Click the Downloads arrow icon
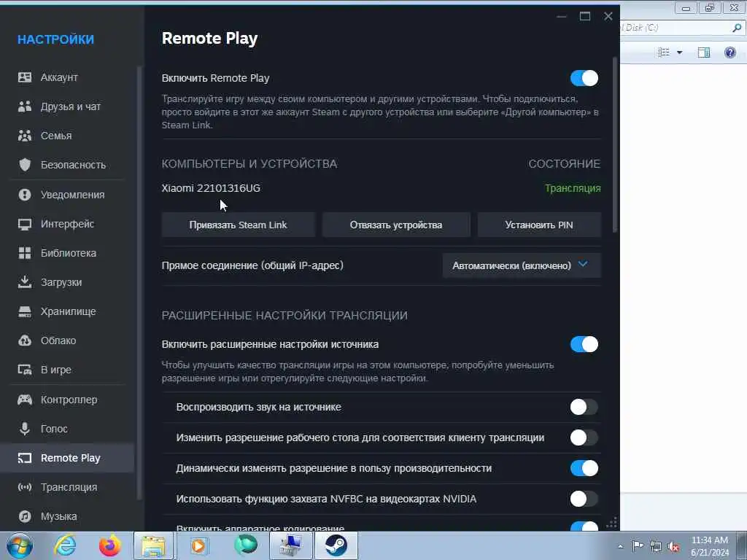747x560 pixels. pos(25,282)
